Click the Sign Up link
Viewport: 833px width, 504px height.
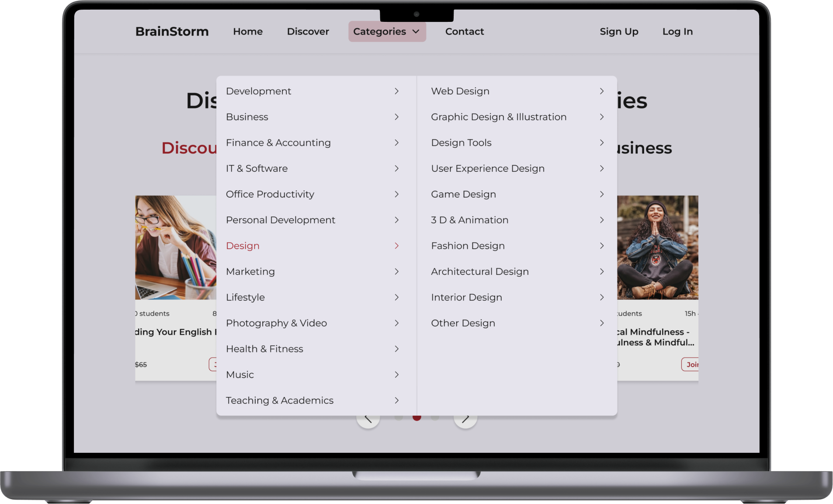point(618,31)
